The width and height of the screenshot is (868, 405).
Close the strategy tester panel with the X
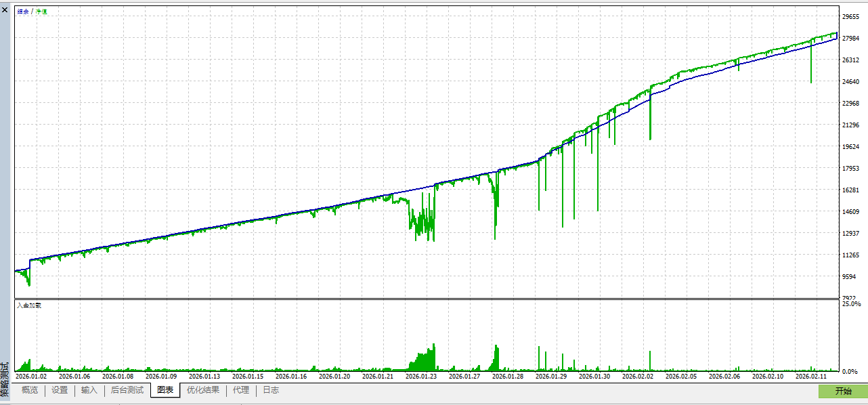5,9
